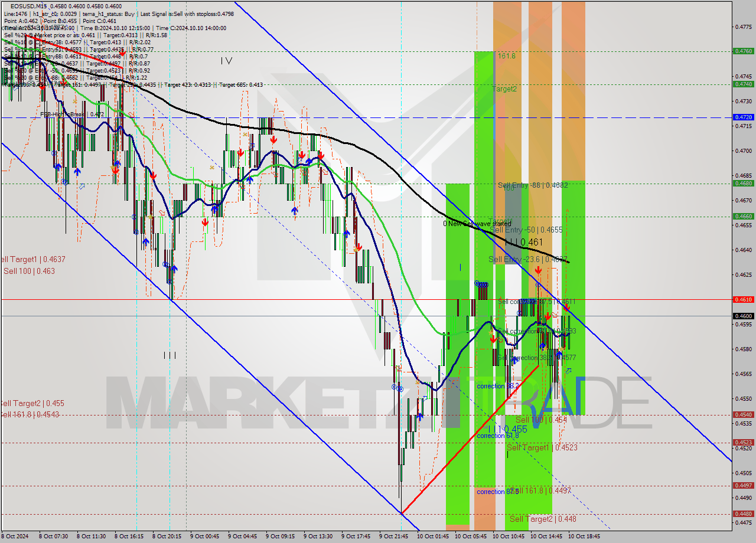Click the green 0.4540 price tag
The height and width of the screenshot is (543, 756).
(743, 414)
